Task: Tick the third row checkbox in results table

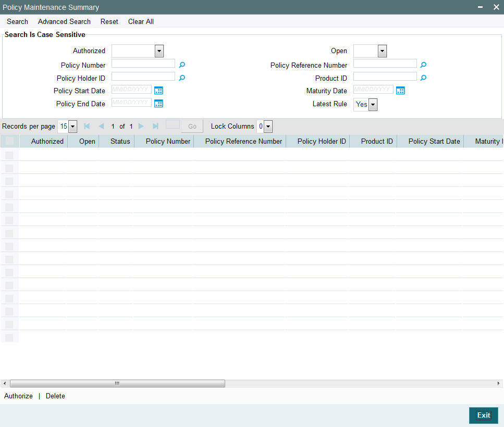Action: pos(9,181)
